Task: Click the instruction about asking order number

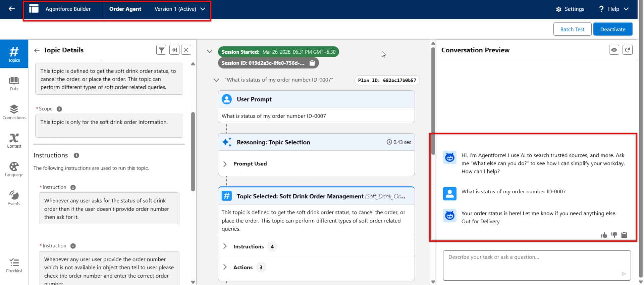Action: 109,208
